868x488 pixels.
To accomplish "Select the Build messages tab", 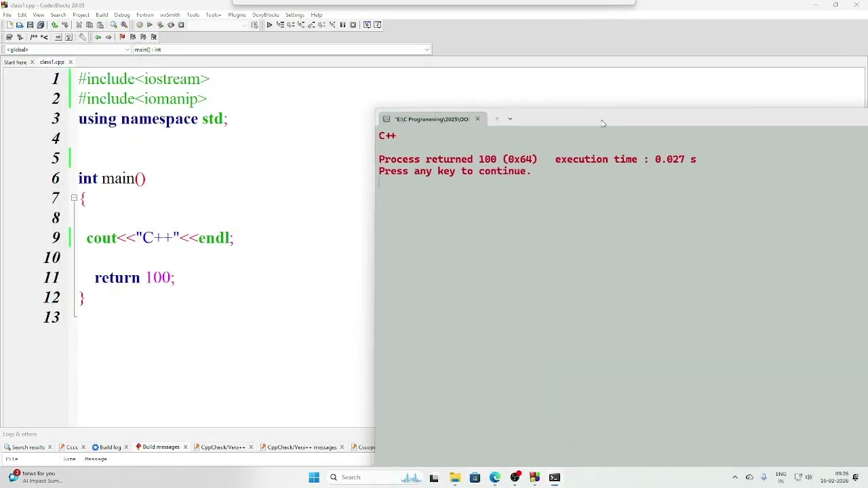I will 161,447.
